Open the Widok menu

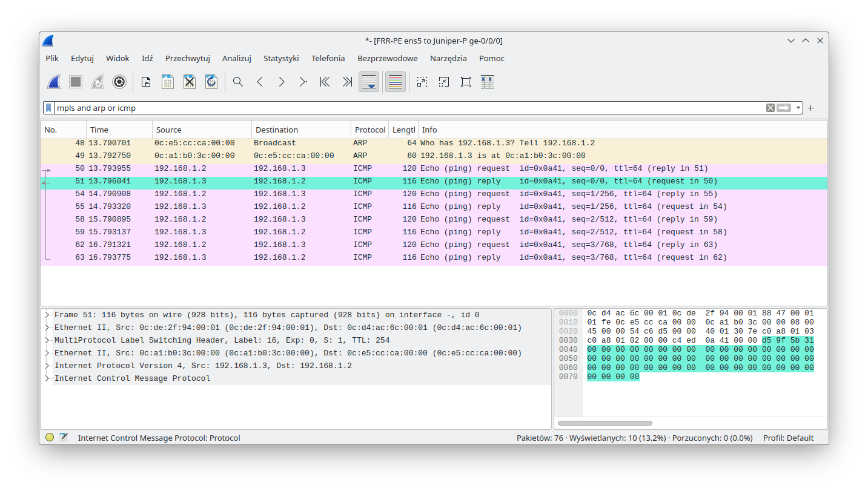pos(118,58)
